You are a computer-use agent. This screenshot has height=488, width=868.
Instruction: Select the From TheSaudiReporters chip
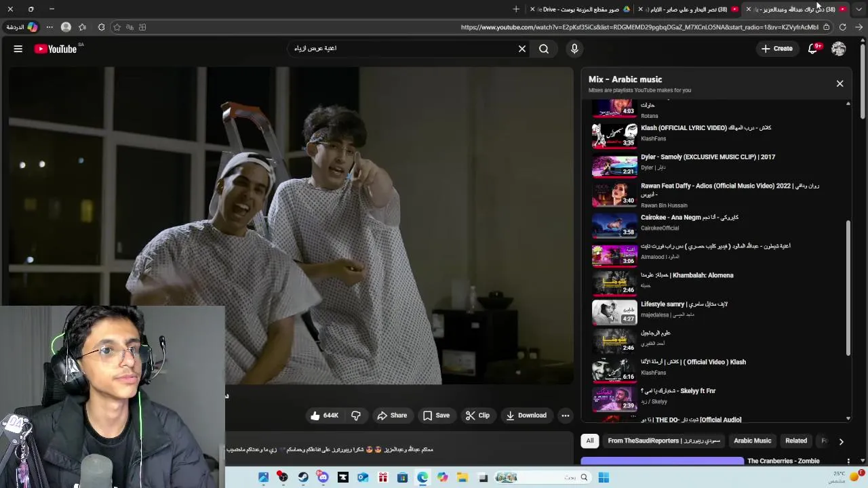[x=664, y=441]
